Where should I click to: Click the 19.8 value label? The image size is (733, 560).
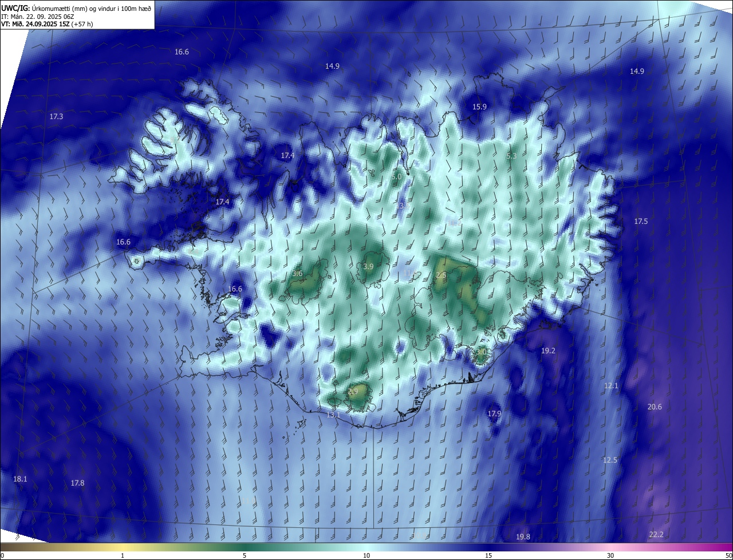[523, 537]
